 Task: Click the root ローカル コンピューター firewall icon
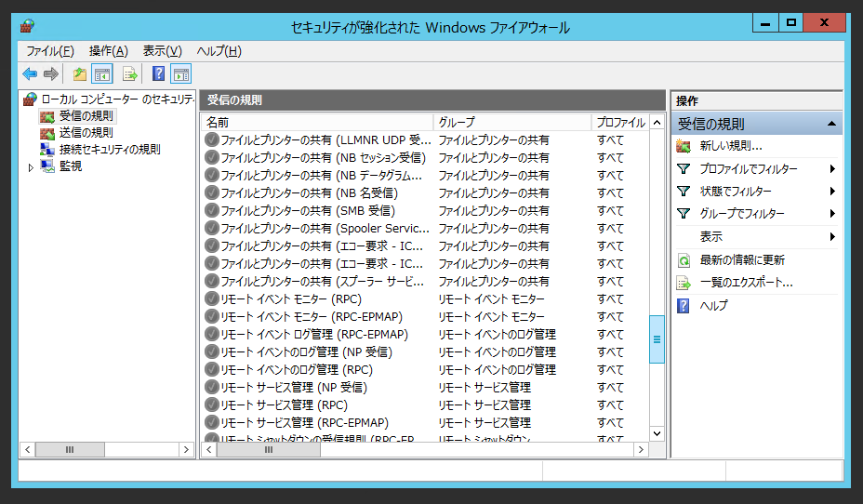30,99
